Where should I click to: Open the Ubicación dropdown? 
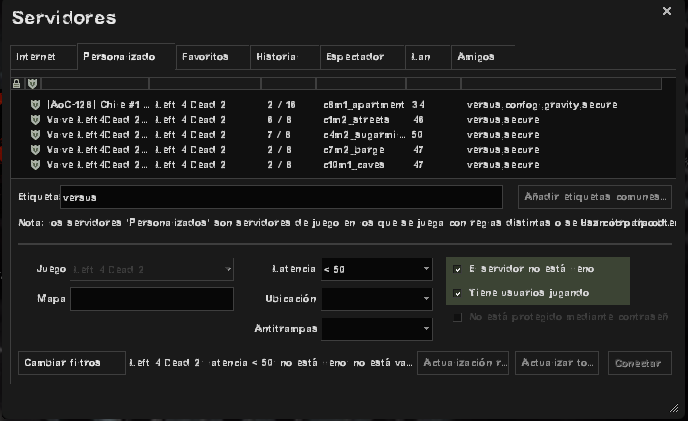[377, 299]
